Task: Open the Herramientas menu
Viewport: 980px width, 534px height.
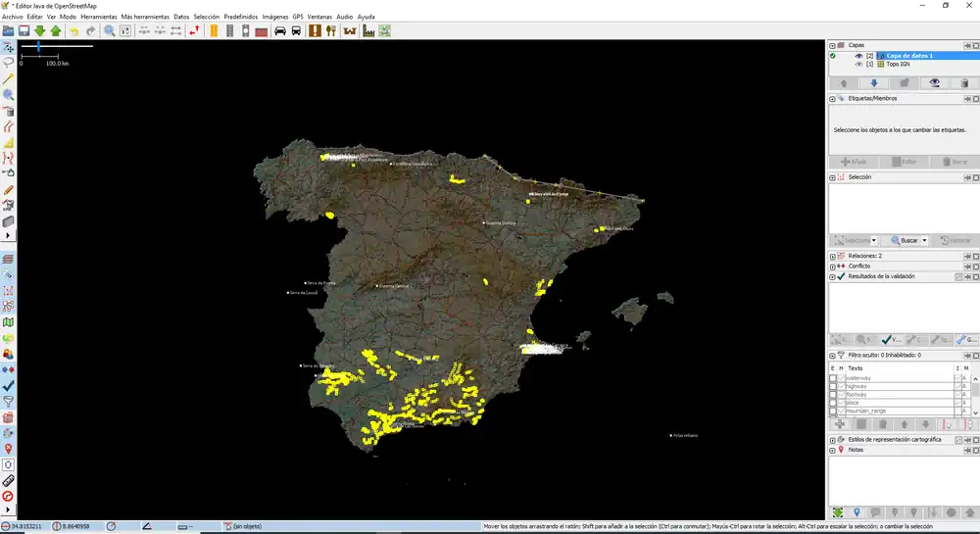Action: click(x=98, y=17)
